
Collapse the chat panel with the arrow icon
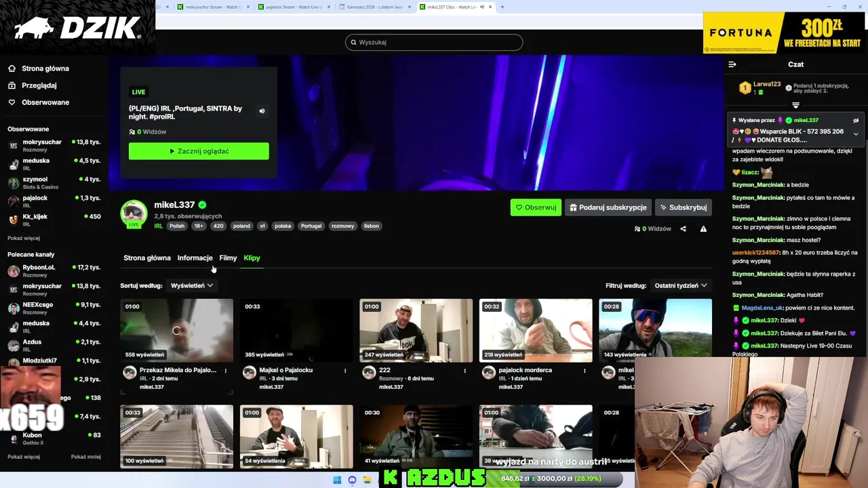(x=732, y=64)
